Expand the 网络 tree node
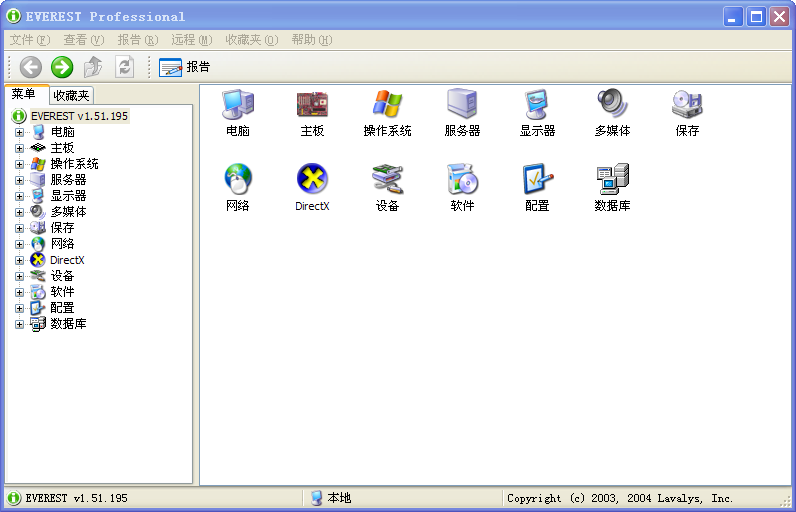This screenshot has width=796, height=512. coord(19,244)
